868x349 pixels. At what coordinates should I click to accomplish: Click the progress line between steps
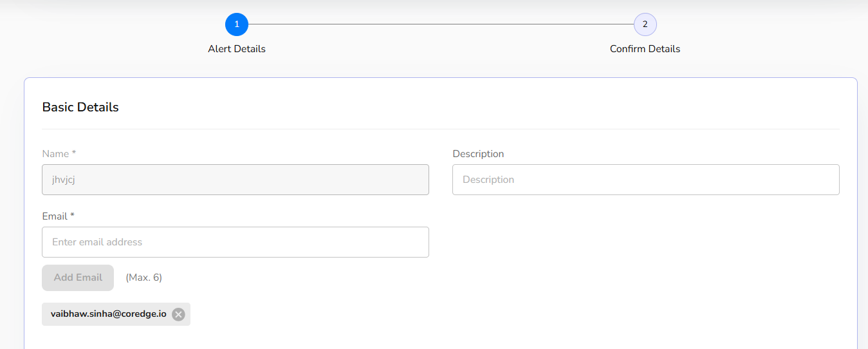pyautogui.click(x=441, y=24)
